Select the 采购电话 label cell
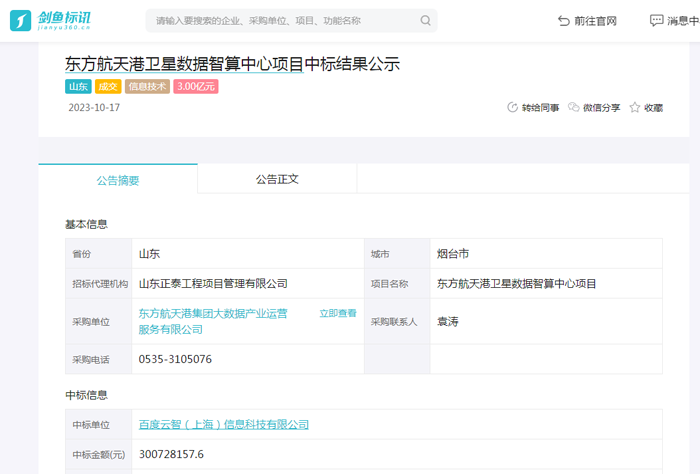Screen dimensions: 700x474 click(99, 359)
